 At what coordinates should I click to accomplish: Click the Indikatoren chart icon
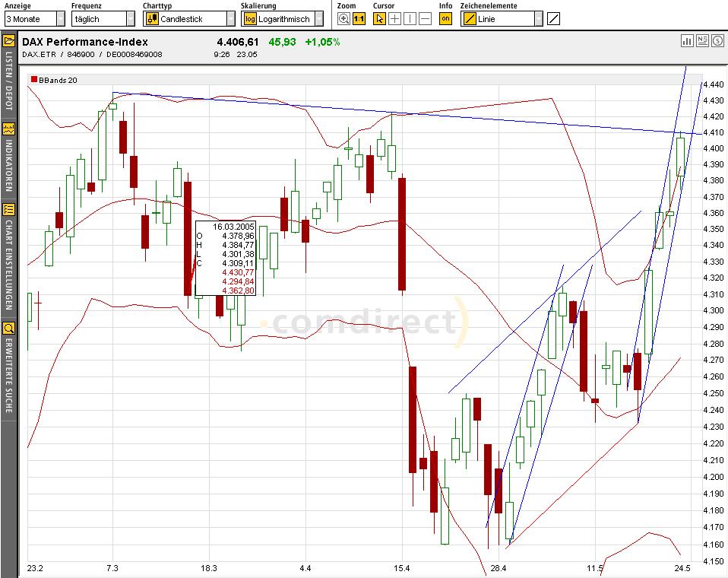pyautogui.click(x=9, y=129)
